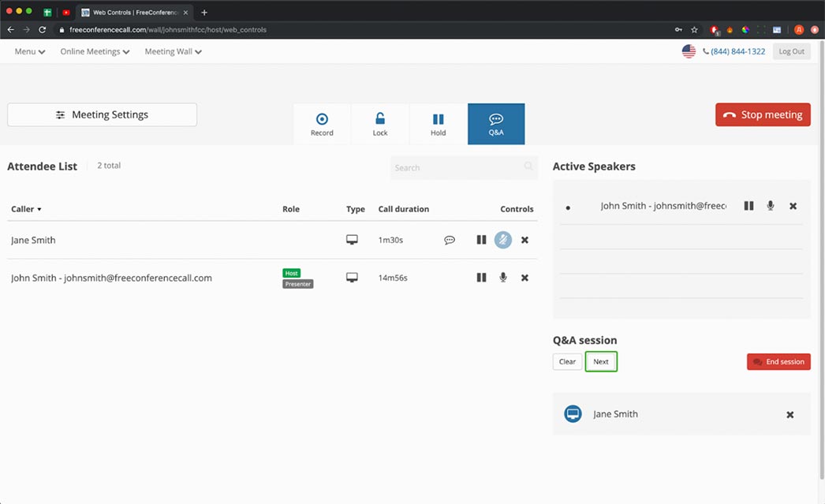The width and height of the screenshot is (825, 504).
Task: Lock the meeting with the Lock icon
Action: (380, 124)
